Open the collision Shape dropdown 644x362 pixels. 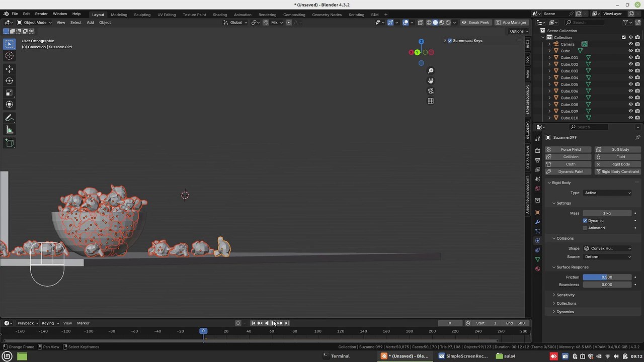click(x=607, y=248)
